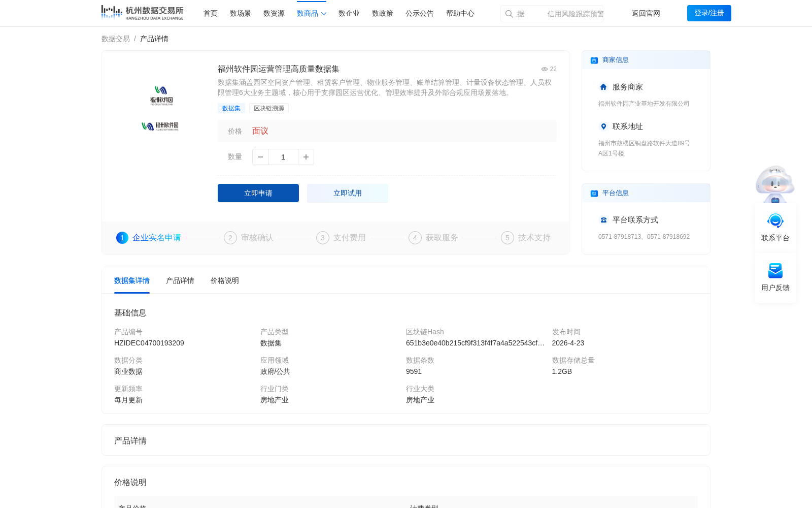
Task: Click the 区块链溯源 tag
Action: [269, 108]
